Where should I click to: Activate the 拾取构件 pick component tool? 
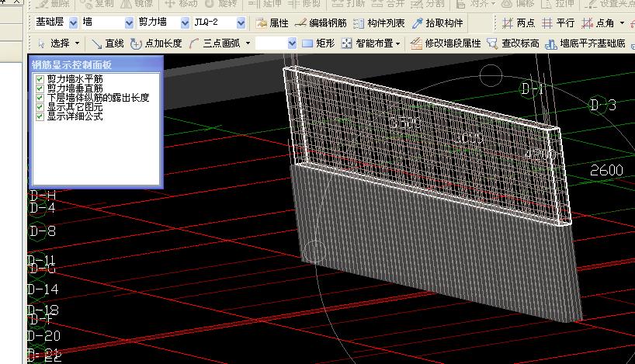click(437, 23)
